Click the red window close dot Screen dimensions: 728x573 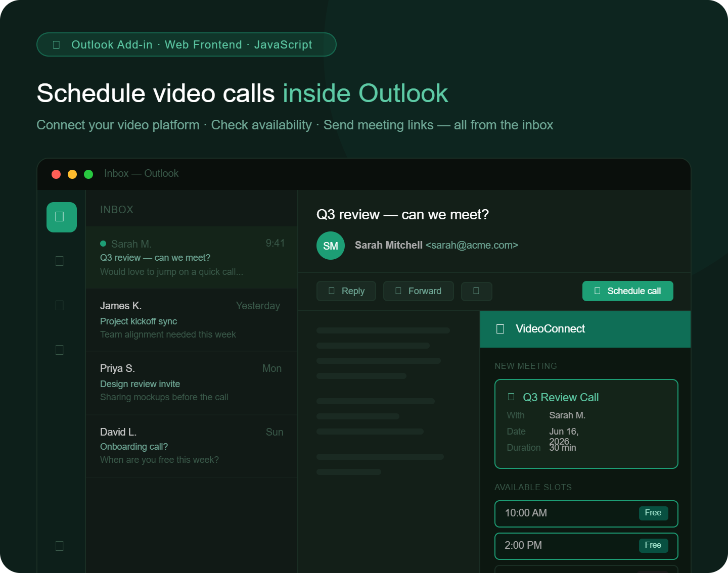[x=56, y=174]
